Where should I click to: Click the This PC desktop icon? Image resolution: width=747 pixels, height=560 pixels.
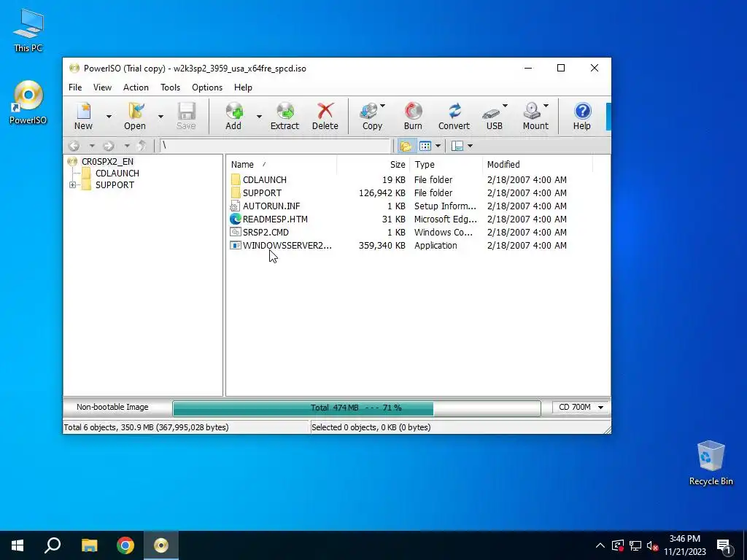tap(28, 30)
